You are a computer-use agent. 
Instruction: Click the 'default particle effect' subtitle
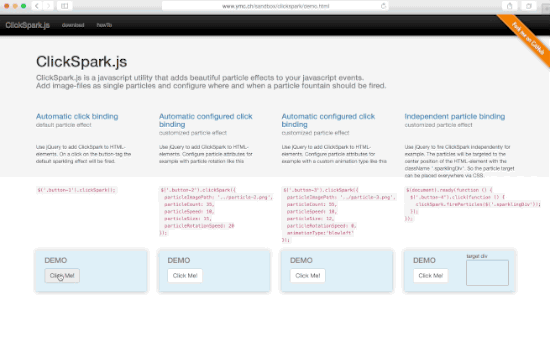(x=63, y=125)
